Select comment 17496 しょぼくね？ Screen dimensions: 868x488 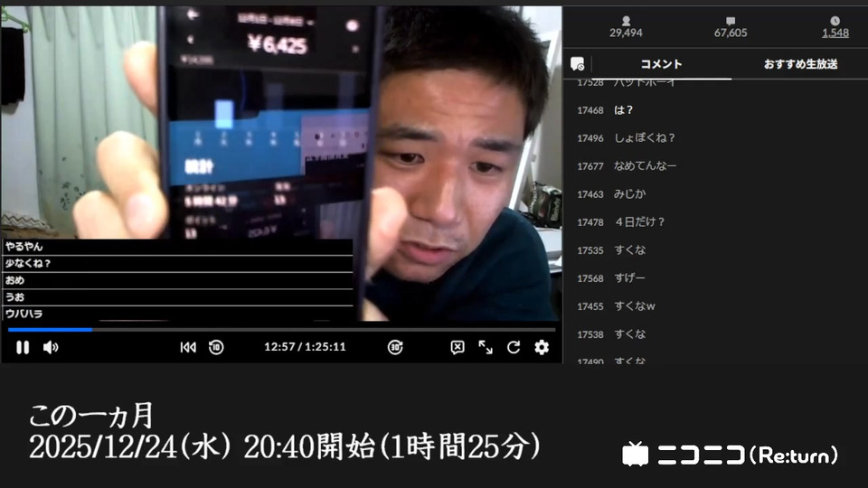pyautogui.click(x=715, y=137)
